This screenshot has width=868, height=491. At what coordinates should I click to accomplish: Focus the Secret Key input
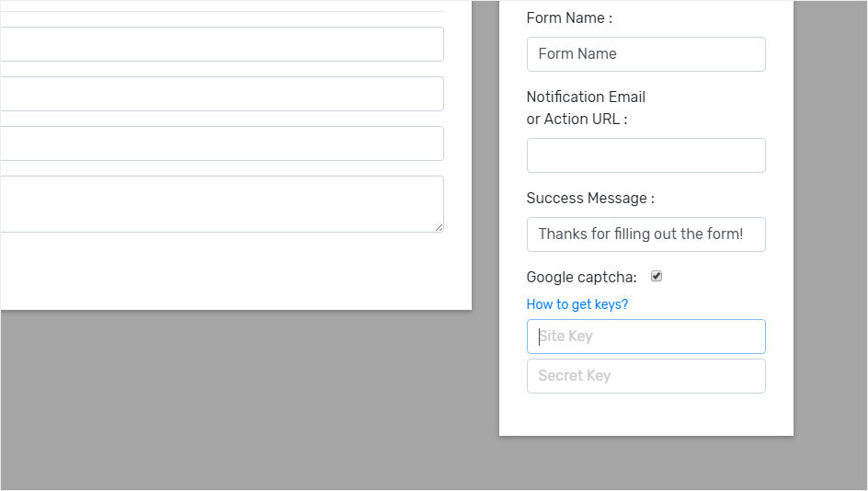coord(645,376)
